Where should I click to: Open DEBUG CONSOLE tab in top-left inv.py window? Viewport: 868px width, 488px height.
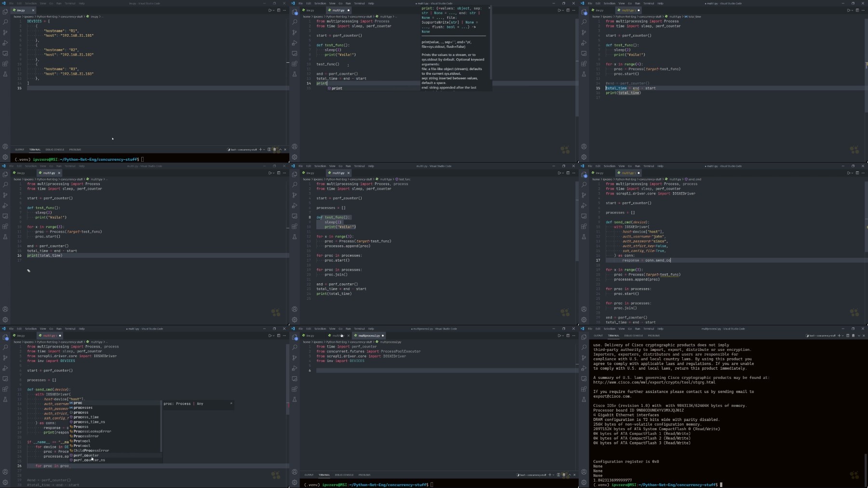click(54, 150)
